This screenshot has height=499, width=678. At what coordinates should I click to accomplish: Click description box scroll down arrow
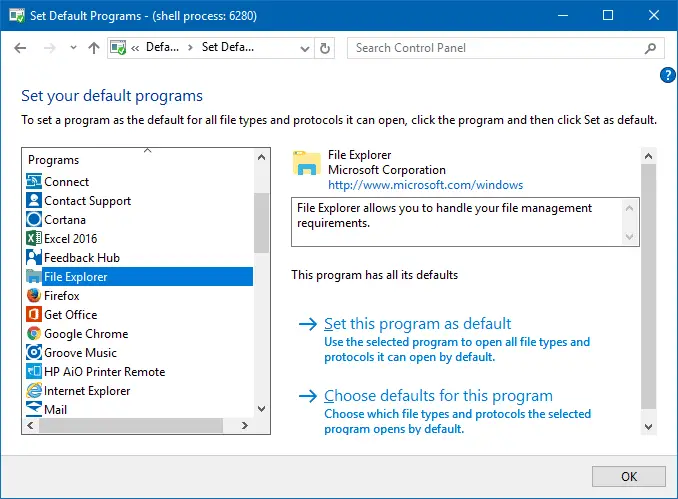coord(630,237)
